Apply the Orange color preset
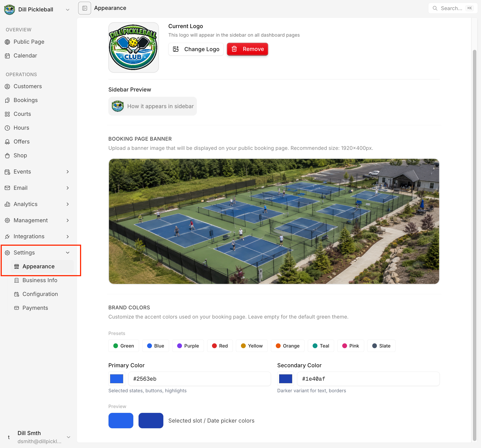The height and width of the screenshot is (448, 481). tap(288, 346)
